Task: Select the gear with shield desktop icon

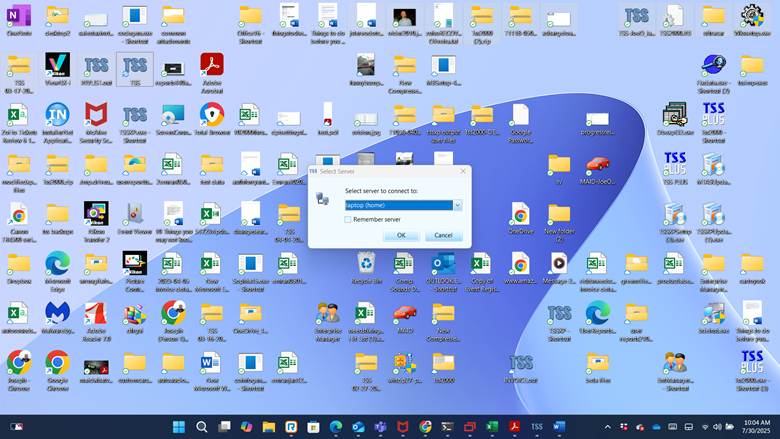Action: (752, 21)
